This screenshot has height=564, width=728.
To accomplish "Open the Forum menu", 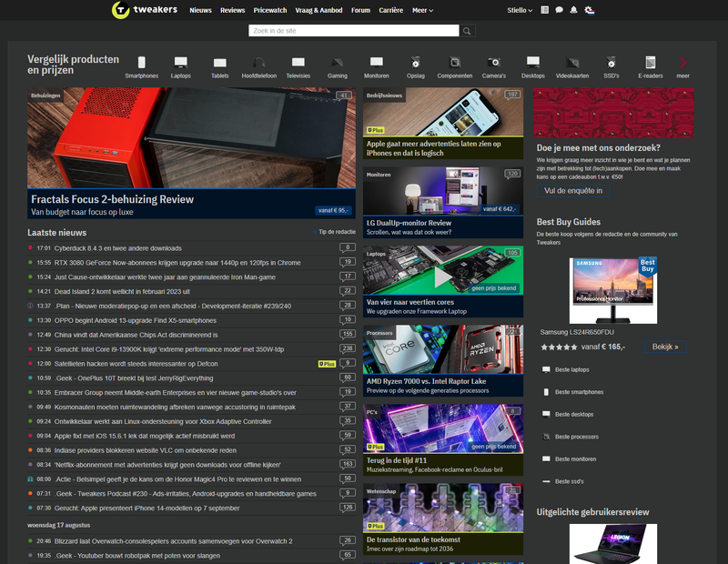I will coord(360,10).
